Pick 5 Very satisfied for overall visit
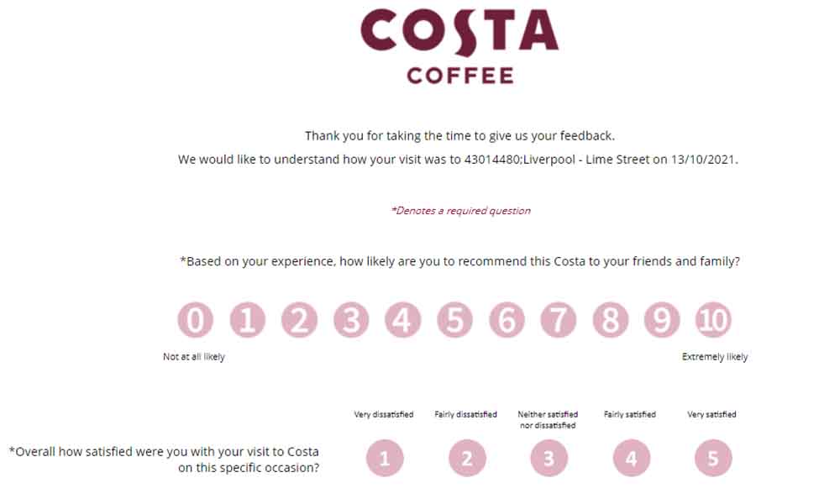Screen dimensions: 840x504 coord(713,458)
